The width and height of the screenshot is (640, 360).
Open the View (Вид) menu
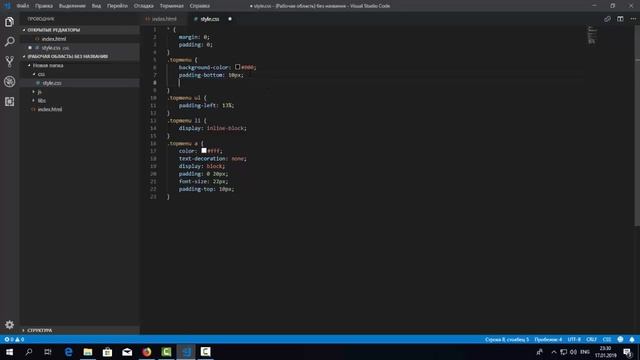coord(96,6)
